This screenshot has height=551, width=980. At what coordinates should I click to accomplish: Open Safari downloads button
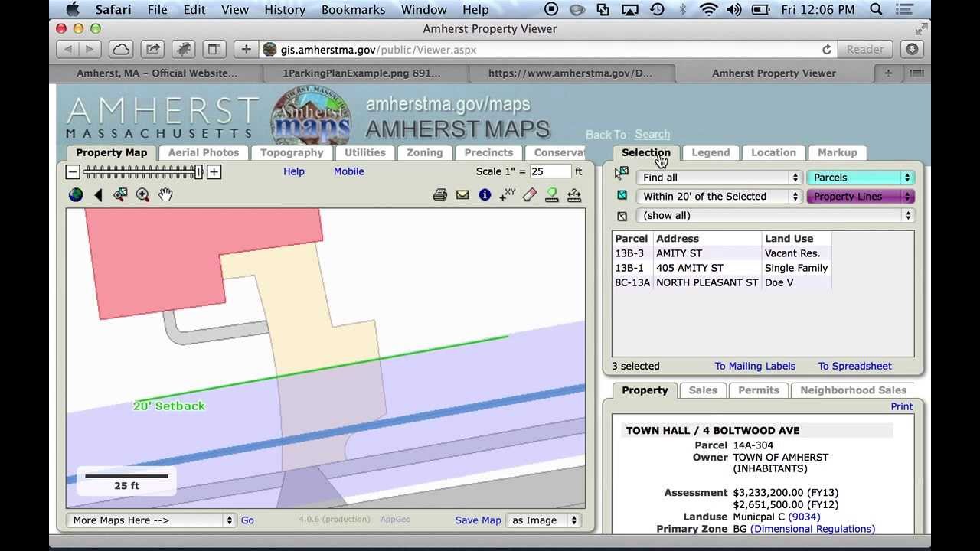coord(912,49)
